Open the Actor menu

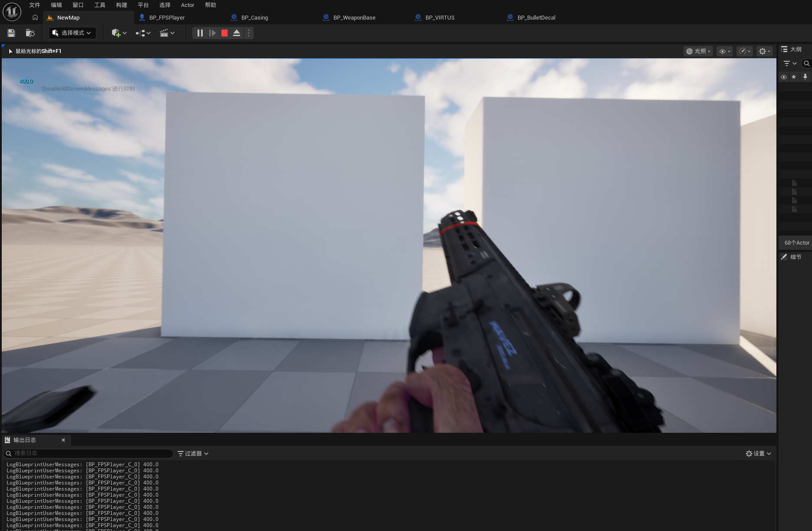tap(188, 5)
